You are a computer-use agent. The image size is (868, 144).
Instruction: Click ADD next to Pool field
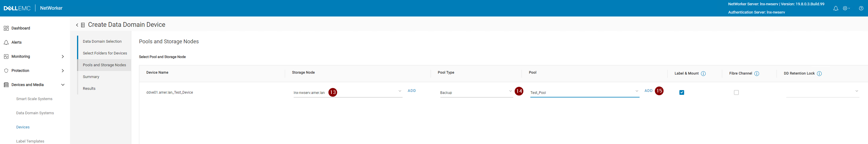click(x=648, y=91)
